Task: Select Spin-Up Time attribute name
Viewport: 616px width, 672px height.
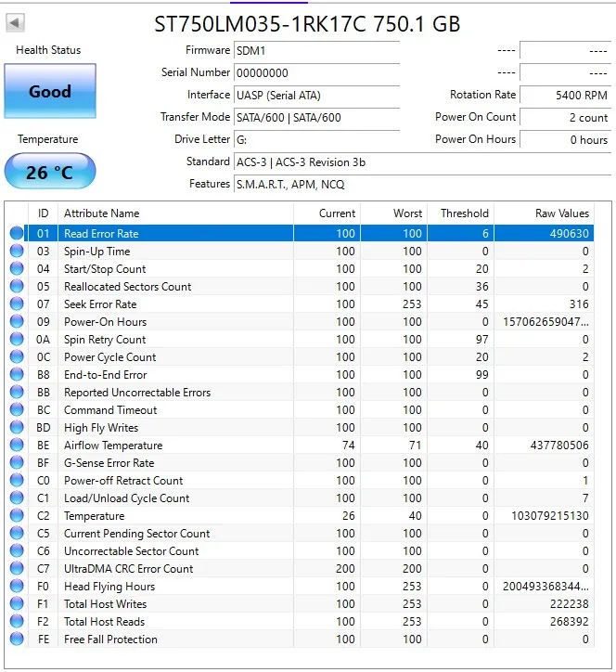Action: (96, 252)
